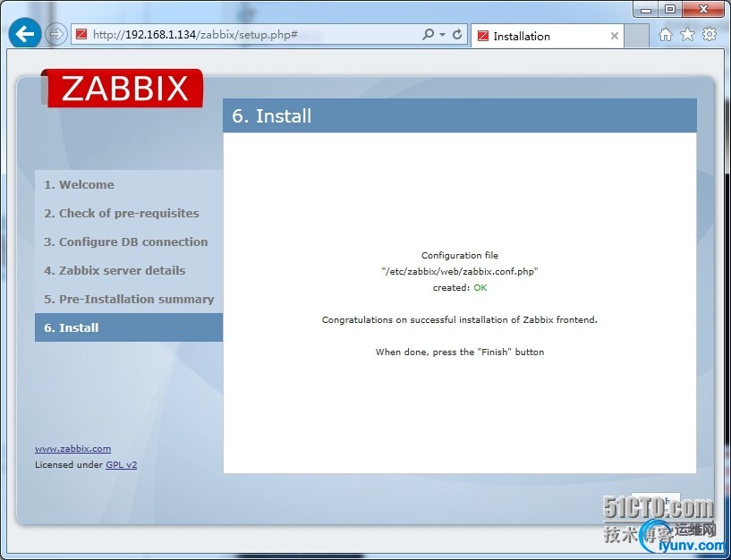Click the magnifier search icon in address bar

point(428,35)
